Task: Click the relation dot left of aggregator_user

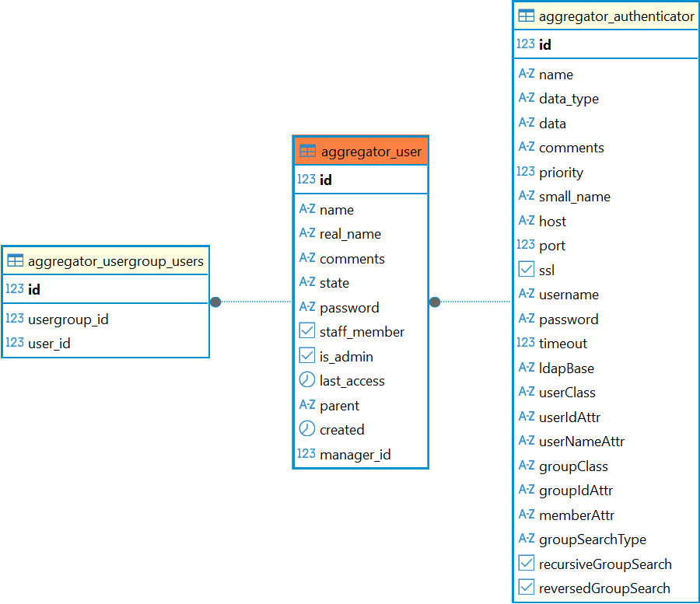Action: [215, 302]
